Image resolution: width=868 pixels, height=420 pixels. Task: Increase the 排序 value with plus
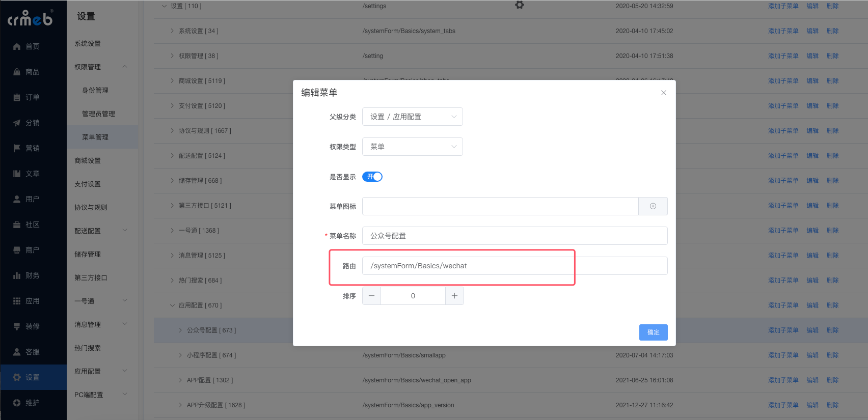pyautogui.click(x=454, y=296)
